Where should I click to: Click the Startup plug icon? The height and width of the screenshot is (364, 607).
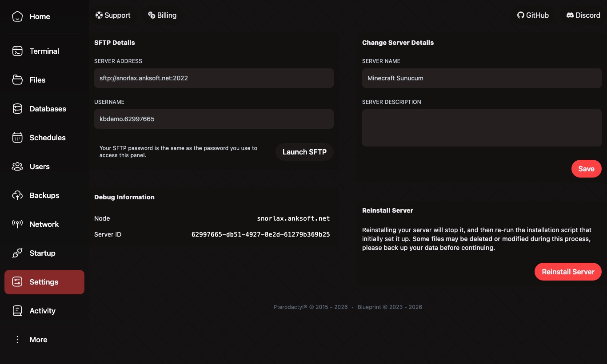point(17,253)
